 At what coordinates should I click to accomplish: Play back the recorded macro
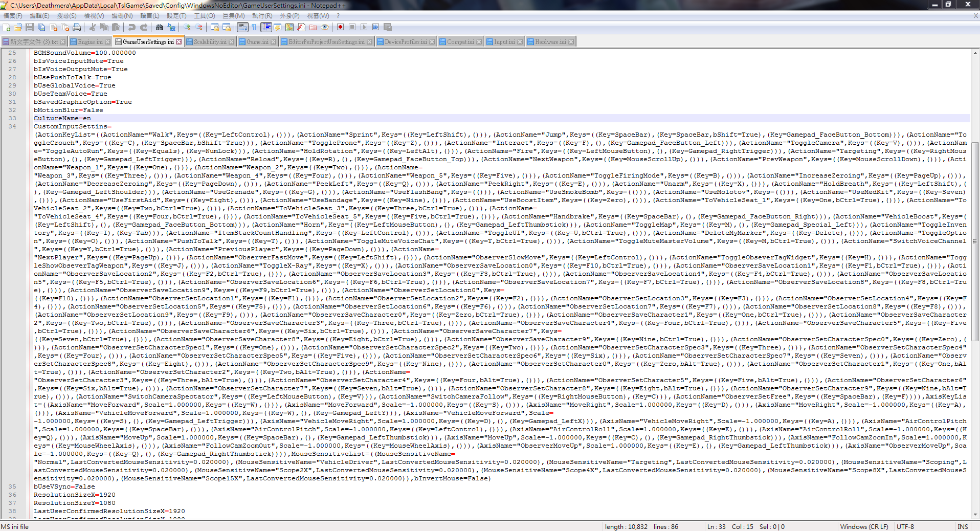[x=364, y=27]
